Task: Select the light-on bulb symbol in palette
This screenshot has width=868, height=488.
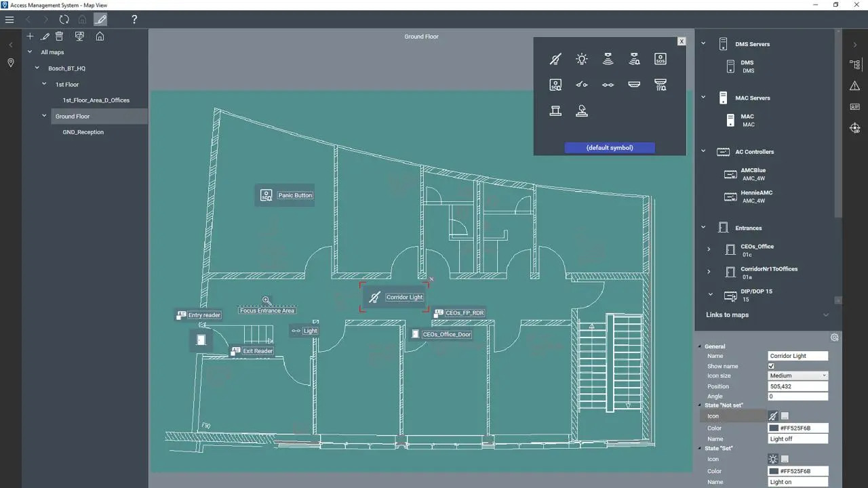Action: coord(581,60)
